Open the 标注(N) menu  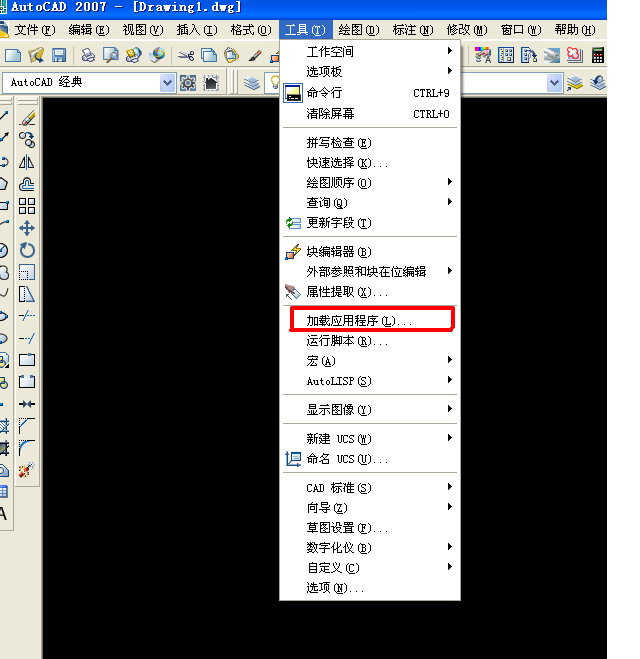(x=413, y=30)
